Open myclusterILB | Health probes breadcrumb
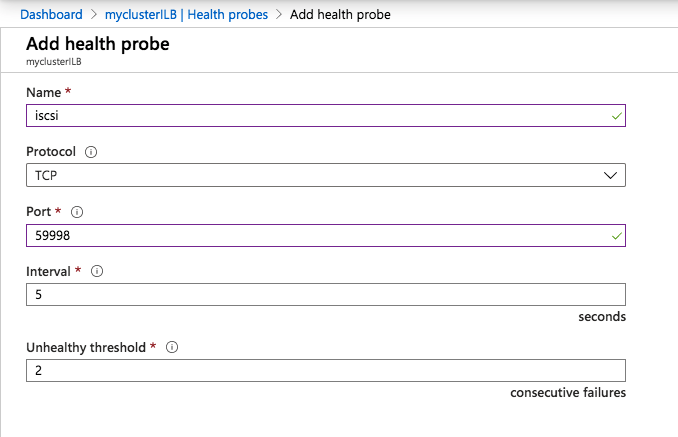 click(186, 15)
